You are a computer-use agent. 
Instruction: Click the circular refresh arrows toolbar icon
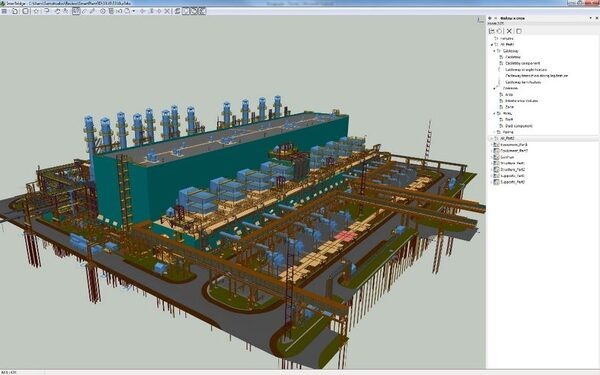coord(58,11)
